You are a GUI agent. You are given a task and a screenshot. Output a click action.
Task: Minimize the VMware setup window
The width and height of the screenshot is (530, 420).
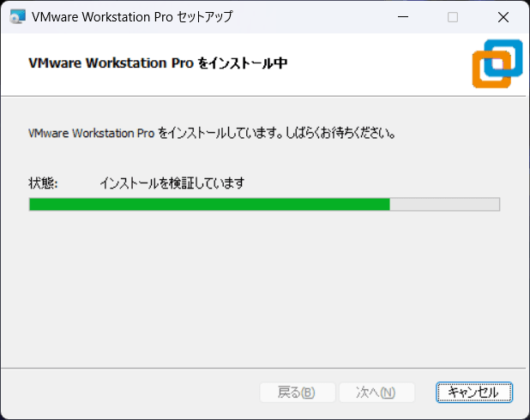click(x=403, y=17)
